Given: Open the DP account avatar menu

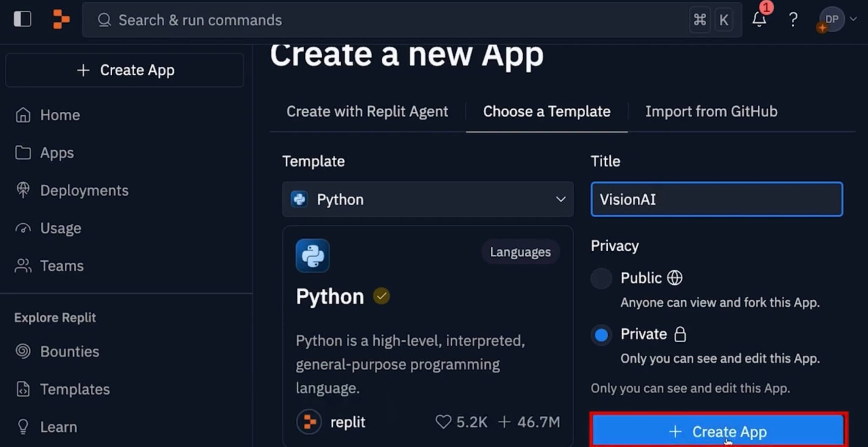Looking at the screenshot, I should pyautogui.click(x=832, y=19).
